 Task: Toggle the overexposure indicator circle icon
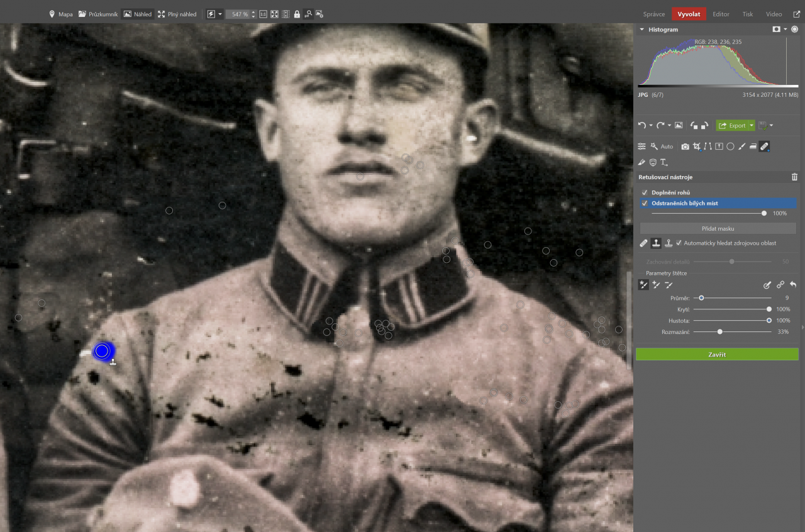pyautogui.click(x=795, y=30)
